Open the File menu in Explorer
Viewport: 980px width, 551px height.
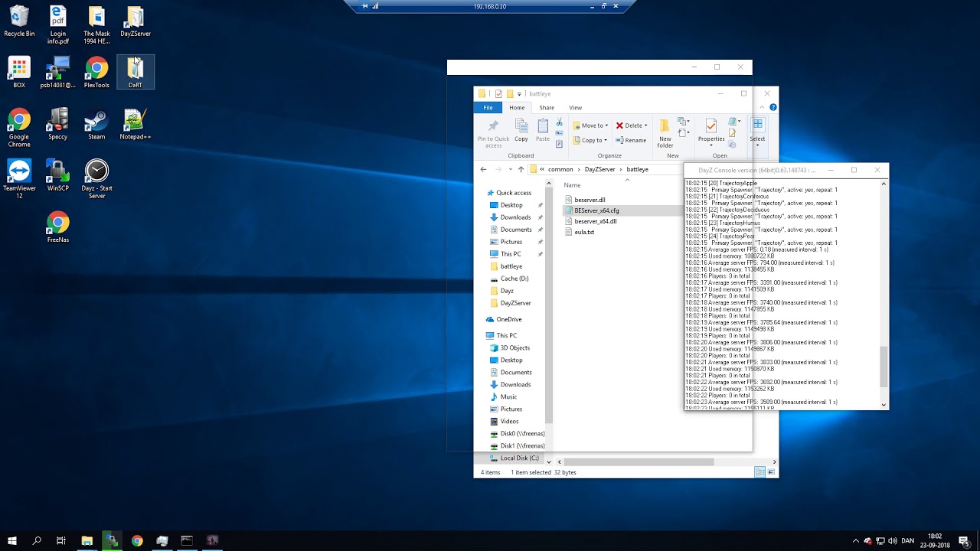(x=488, y=107)
